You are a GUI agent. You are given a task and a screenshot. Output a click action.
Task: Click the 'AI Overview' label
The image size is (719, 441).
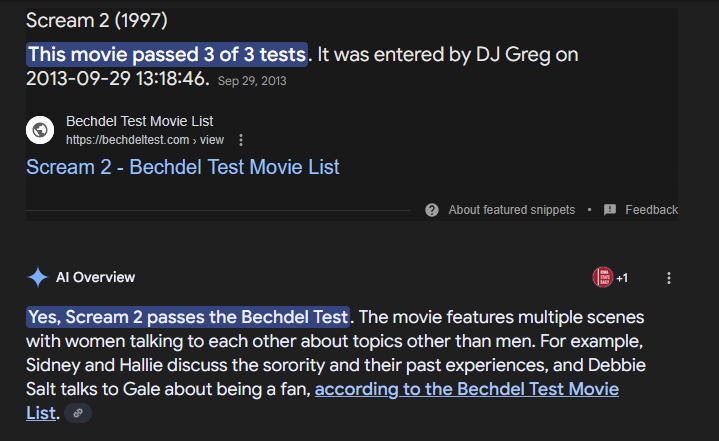pyautogui.click(x=95, y=277)
